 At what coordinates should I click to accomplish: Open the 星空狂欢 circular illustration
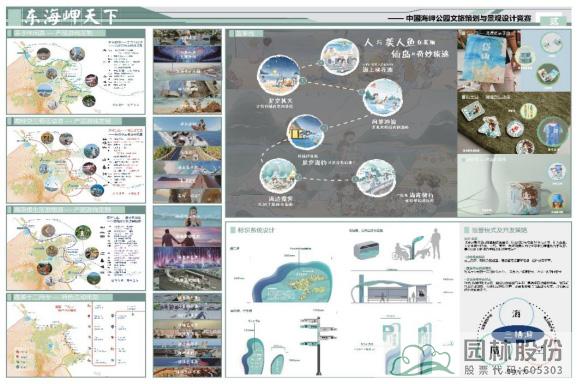(x=279, y=74)
